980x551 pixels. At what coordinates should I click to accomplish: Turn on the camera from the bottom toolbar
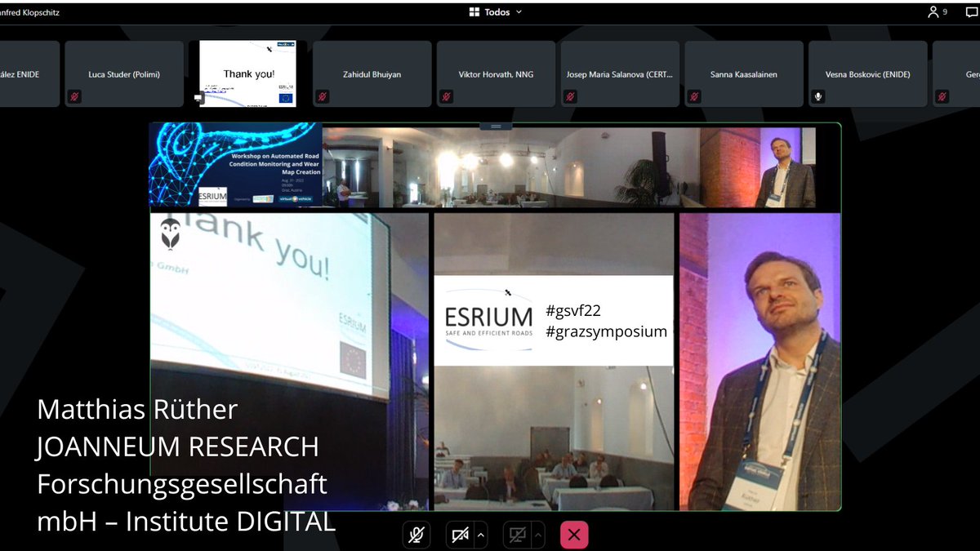(x=460, y=535)
